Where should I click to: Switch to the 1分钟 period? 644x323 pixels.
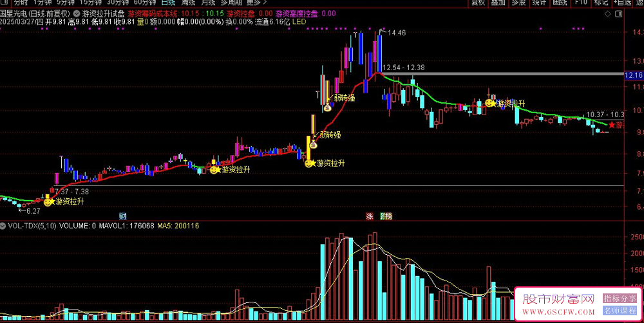[43, 3]
